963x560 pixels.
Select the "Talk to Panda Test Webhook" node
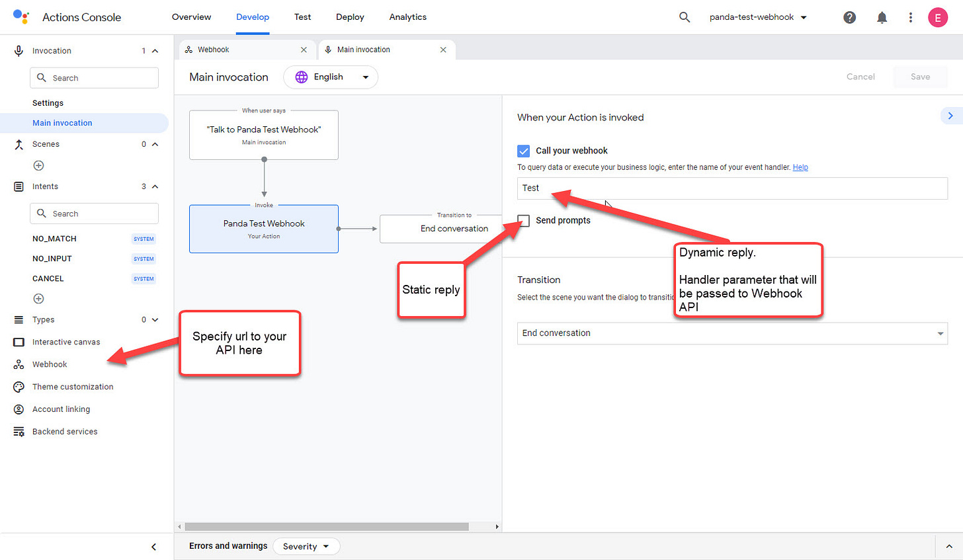(x=264, y=135)
